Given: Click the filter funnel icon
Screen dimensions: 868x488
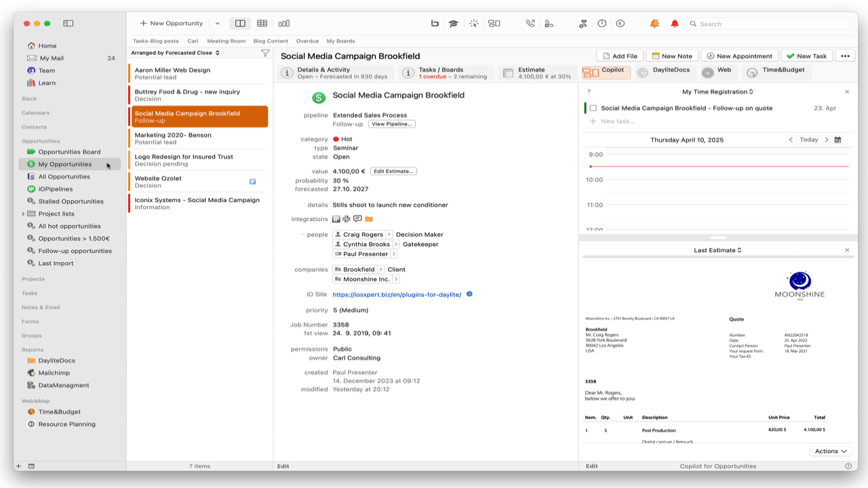Looking at the screenshot, I should [265, 53].
